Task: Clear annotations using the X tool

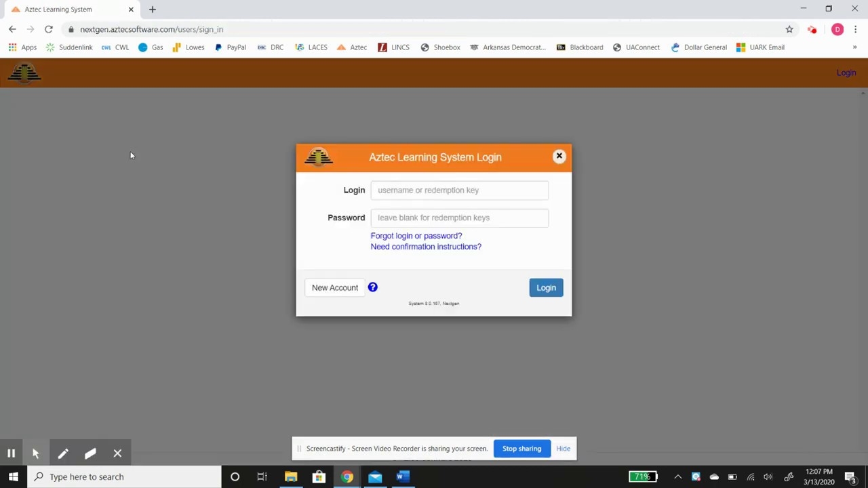Action: tap(117, 453)
